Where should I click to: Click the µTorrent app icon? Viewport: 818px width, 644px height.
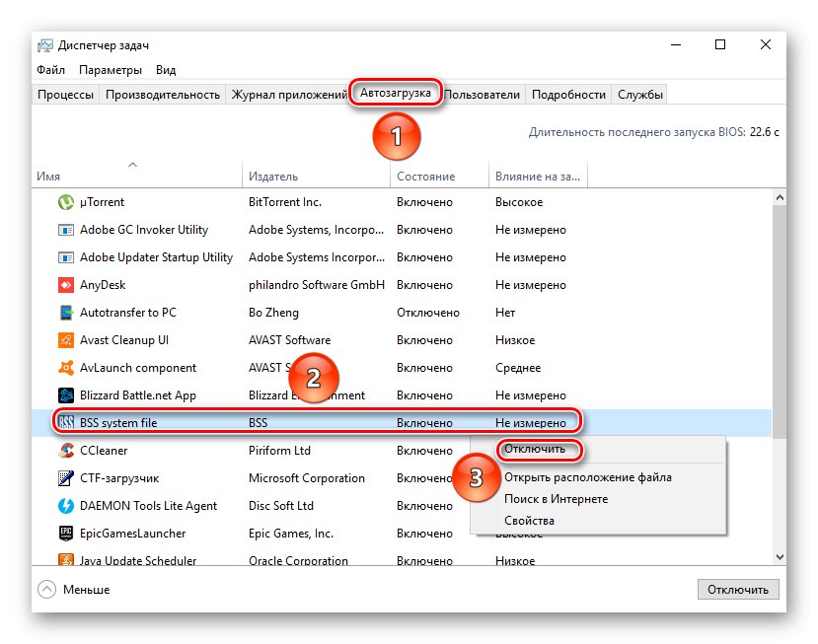point(66,202)
